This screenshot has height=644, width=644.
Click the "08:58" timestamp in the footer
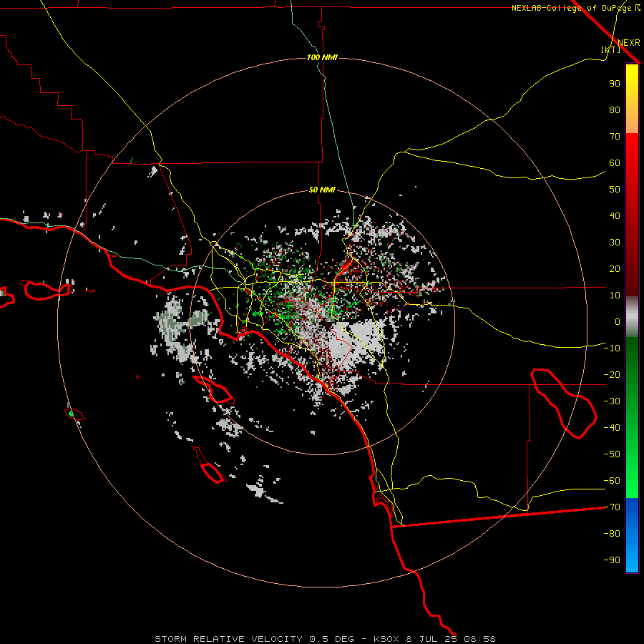click(479, 639)
